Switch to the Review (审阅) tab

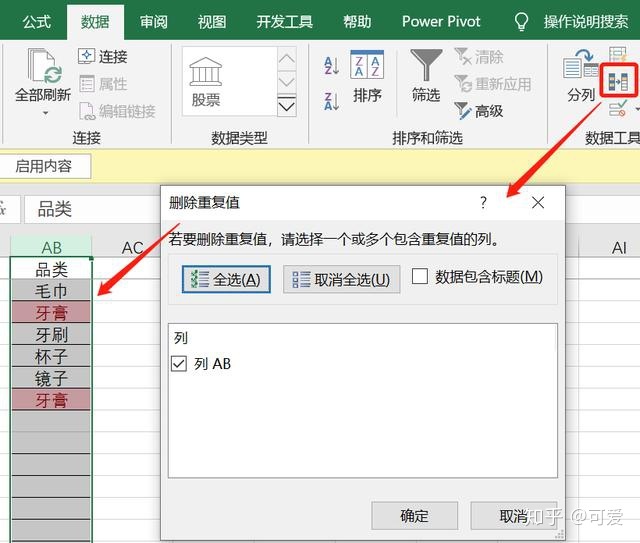pos(154,22)
